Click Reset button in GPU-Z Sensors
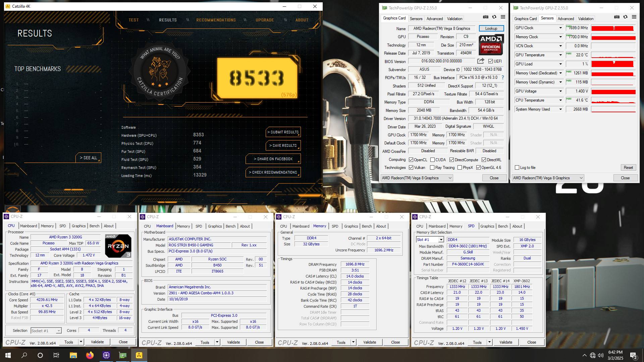 [628, 168]
